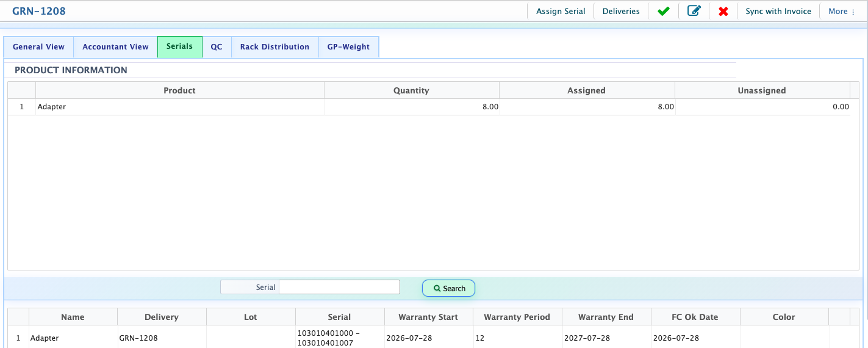Image resolution: width=868 pixels, height=348 pixels.
Task: Click the FC Ok Date column header
Action: click(695, 317)
